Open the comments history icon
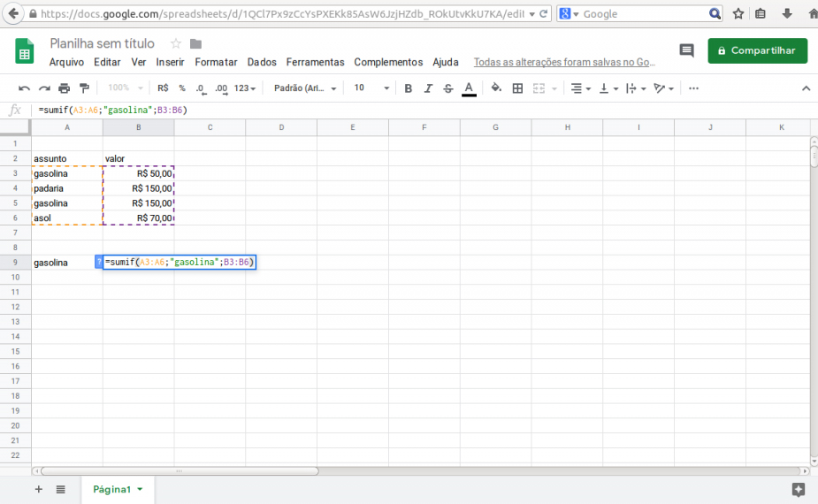 (x=686, y=51)
